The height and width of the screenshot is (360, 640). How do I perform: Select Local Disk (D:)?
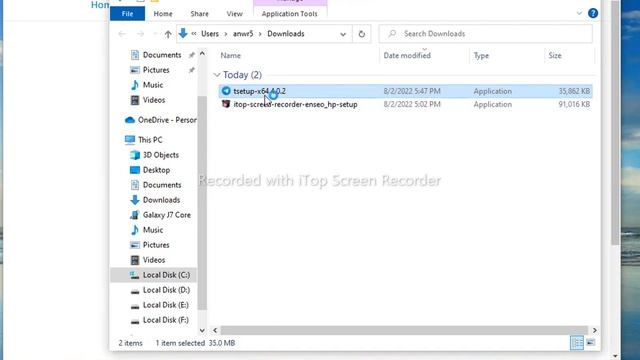(x=166, y=290)
